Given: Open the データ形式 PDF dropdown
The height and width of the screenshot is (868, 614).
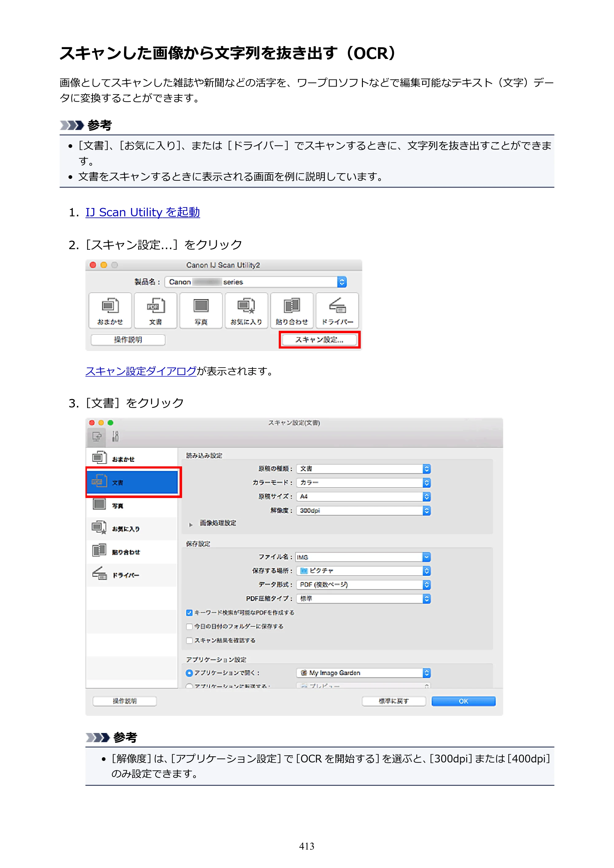Looking at the screenshot, I should [363, 585].
